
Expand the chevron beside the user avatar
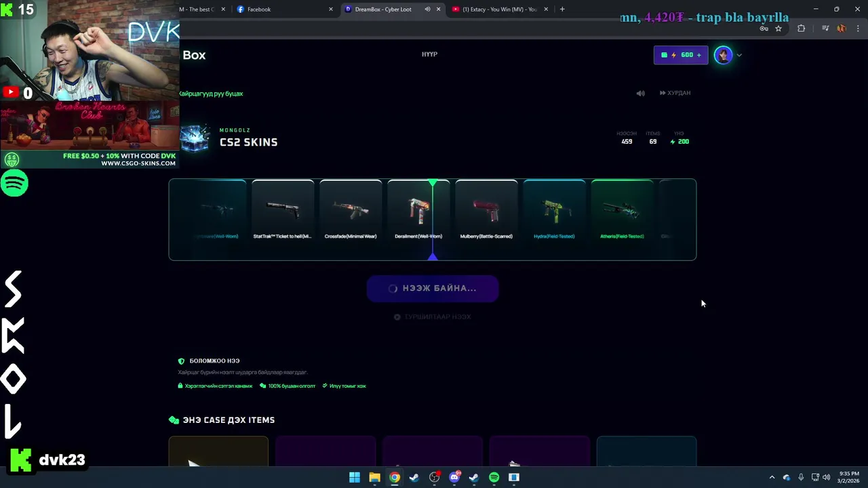coord(739,56)
